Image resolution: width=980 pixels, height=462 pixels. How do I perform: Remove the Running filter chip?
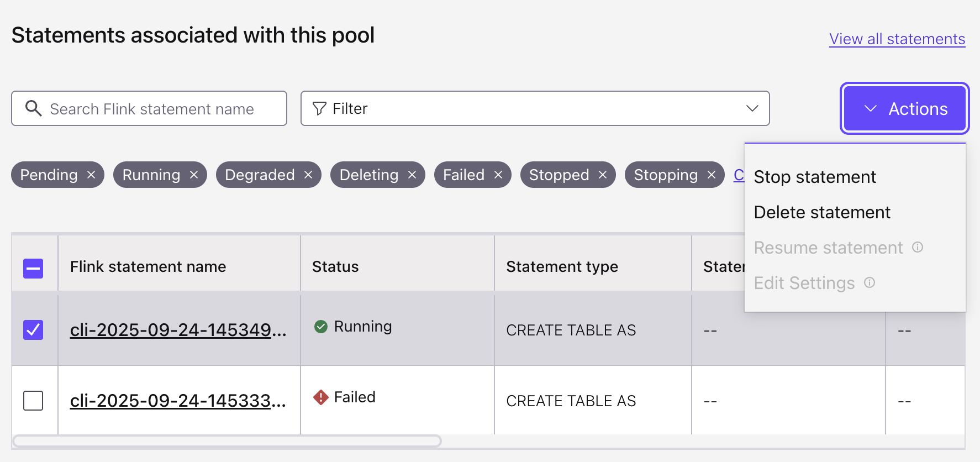(x=194, y=175)
